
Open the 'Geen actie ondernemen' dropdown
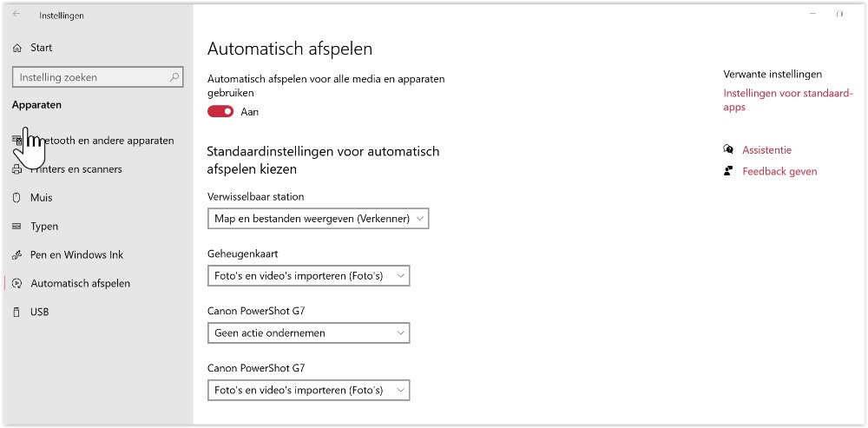pyautogui.click(x=308, y=333)
